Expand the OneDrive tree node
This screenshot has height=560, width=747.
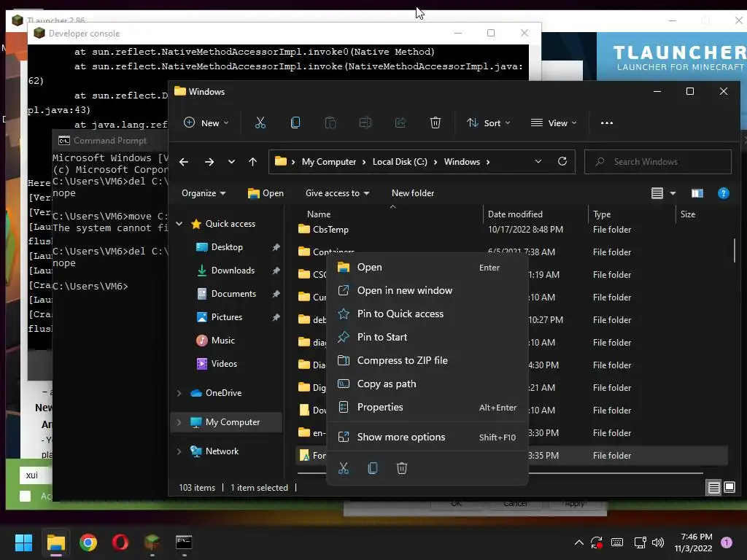179,393
